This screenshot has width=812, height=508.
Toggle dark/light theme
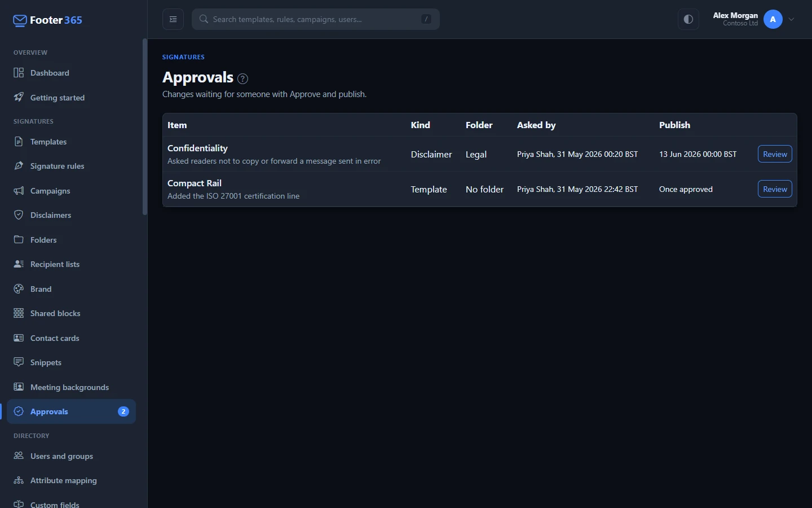pos(689,19)
